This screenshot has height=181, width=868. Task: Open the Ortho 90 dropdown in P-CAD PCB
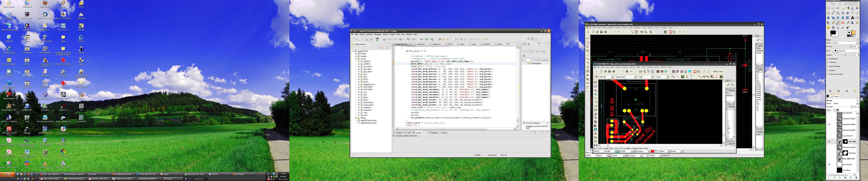607,77
